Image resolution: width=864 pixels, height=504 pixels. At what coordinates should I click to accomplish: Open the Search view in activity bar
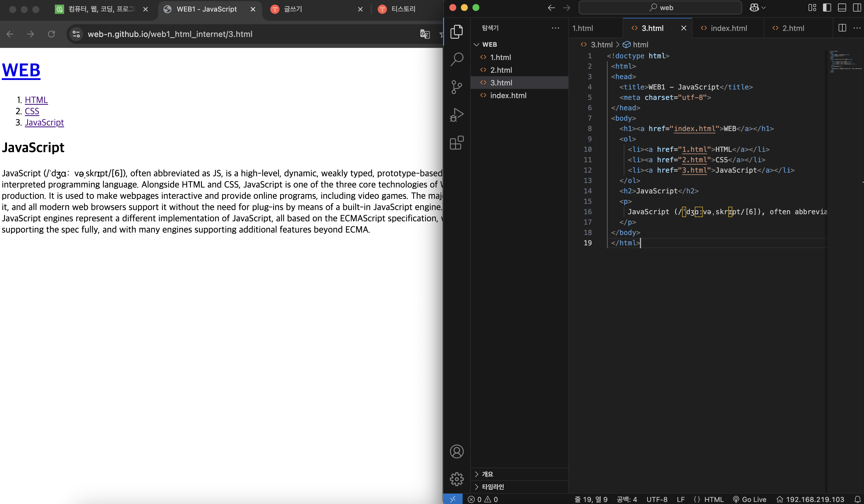click(x=456, y=59)
